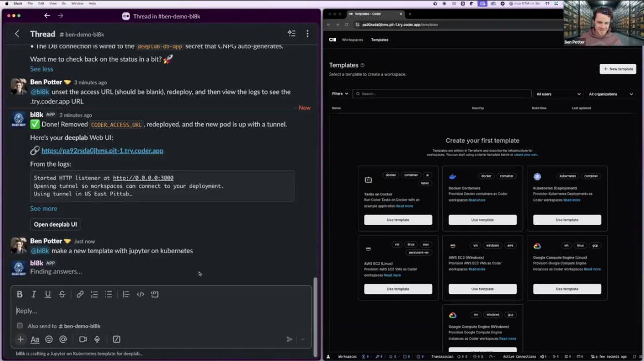
Task: Mention someone with the @ icon
Action: click(63, 339)
